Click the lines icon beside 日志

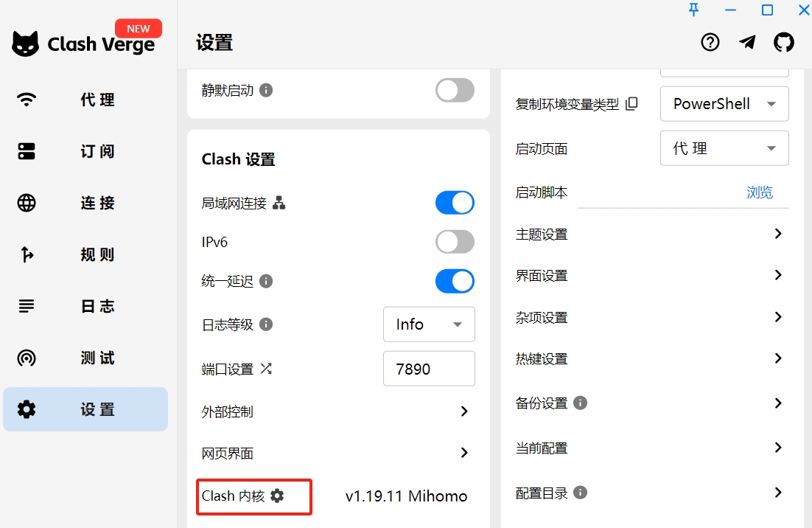27,306
